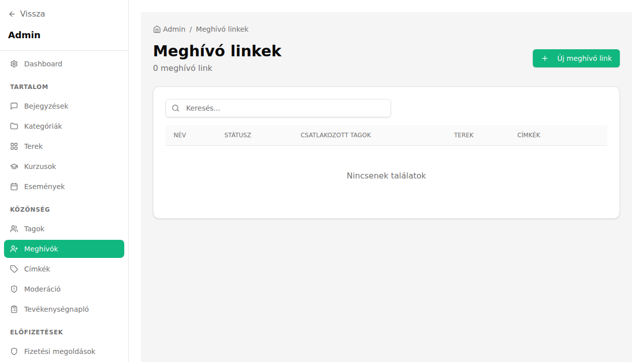
Task: Open the Dashboard gear icon
Action: pyautogui.click(x=13, y=64)
